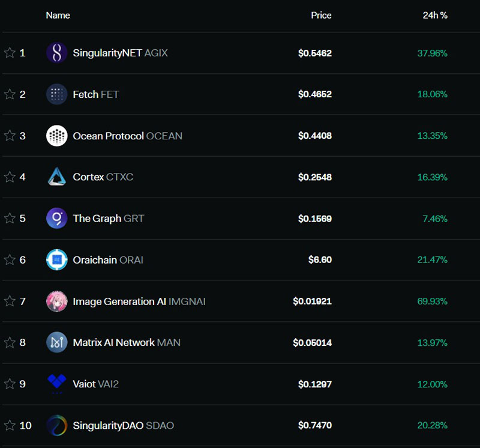Sort by the 24h % column header

click(x=435, y=15)
